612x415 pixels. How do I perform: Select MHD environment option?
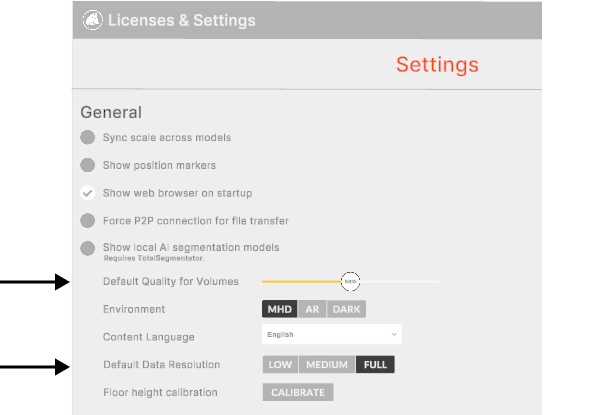coord(280,309)
